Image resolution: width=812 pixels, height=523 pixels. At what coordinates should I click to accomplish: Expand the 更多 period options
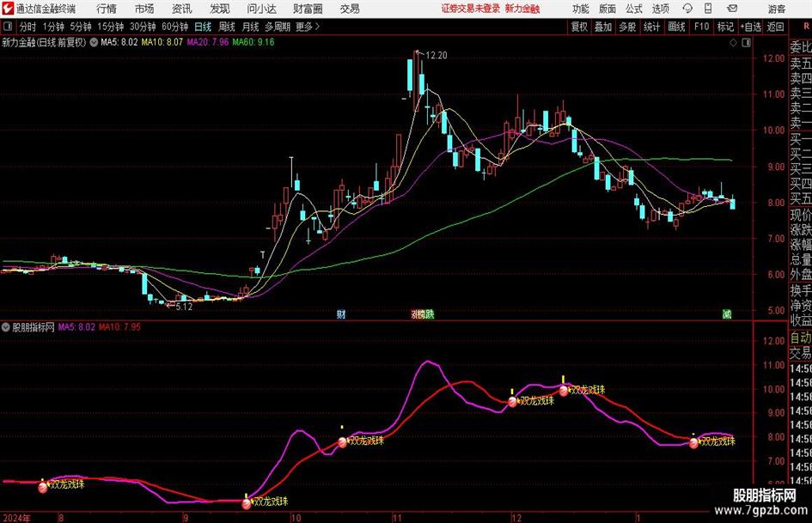coord(308,27)
